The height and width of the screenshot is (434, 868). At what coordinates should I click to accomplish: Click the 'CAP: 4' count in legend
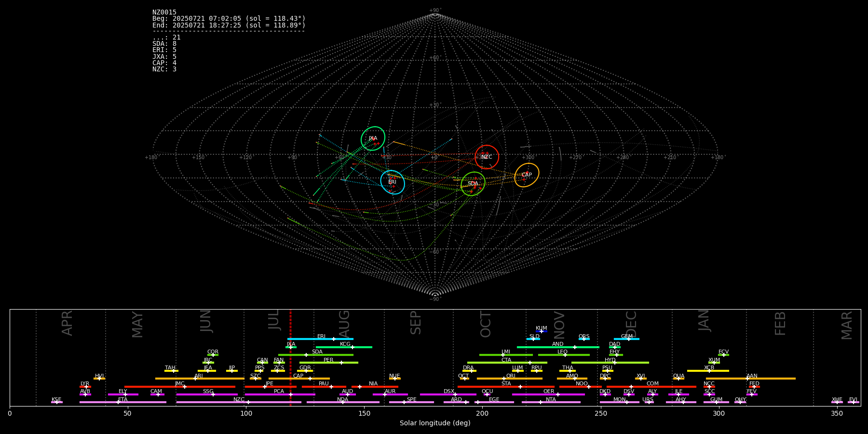pyautogui.click(x=164, y=63)
